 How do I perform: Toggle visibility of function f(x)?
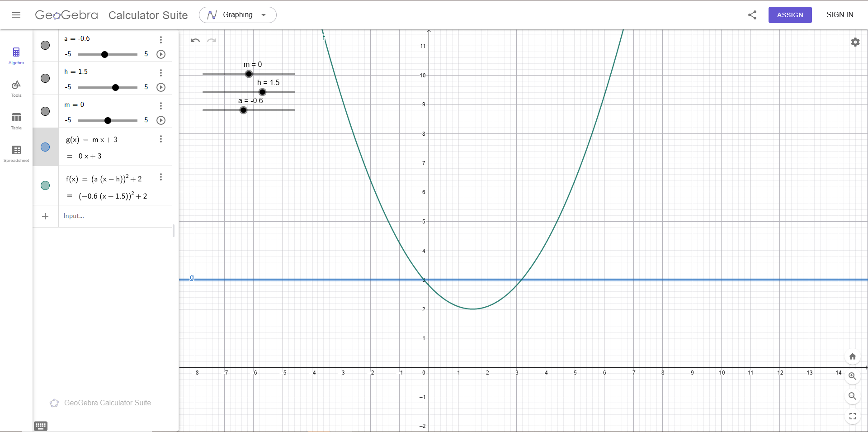[45, 185]
